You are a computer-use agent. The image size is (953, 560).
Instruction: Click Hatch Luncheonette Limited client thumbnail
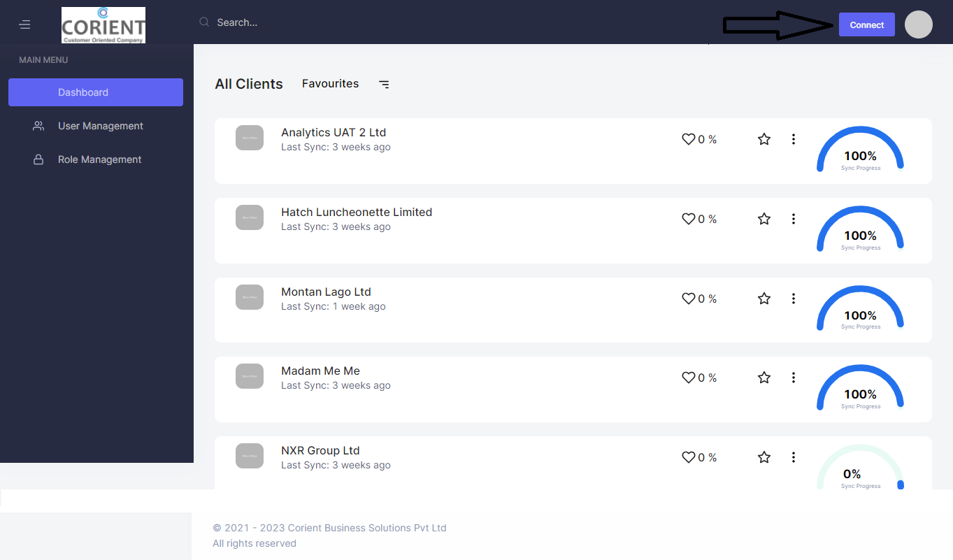coord(250,217)
